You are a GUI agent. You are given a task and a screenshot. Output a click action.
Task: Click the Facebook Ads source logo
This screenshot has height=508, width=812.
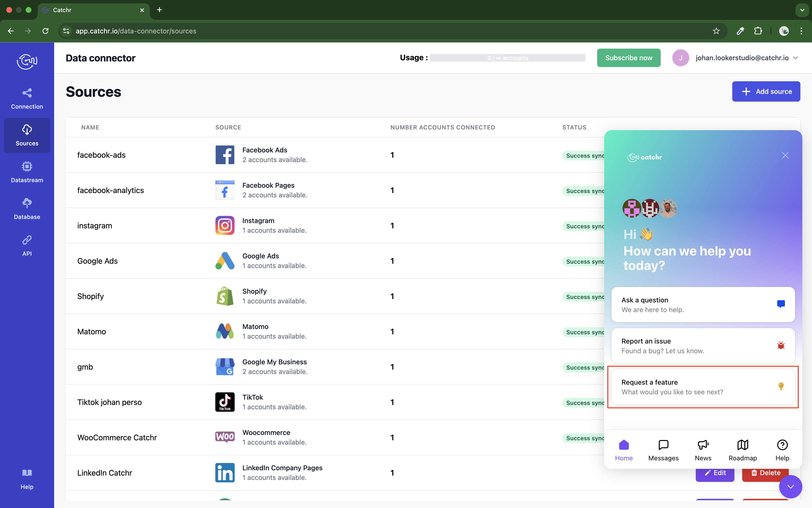[x=225, y=155]
